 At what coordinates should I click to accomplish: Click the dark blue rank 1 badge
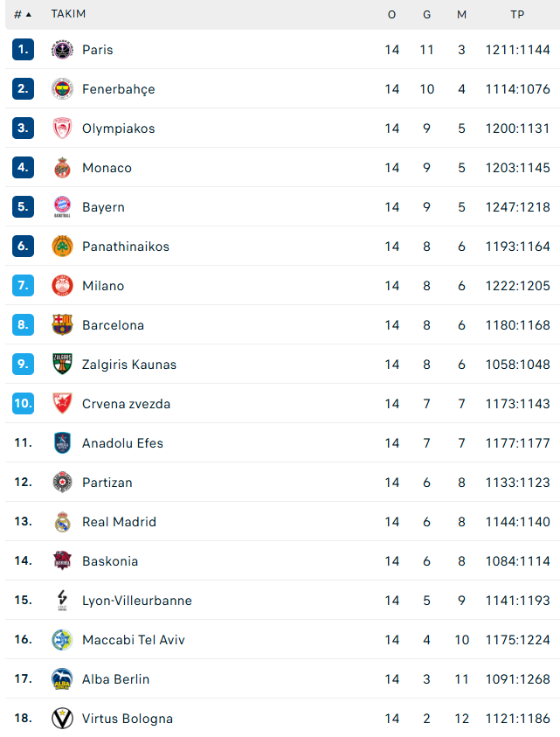23,50
